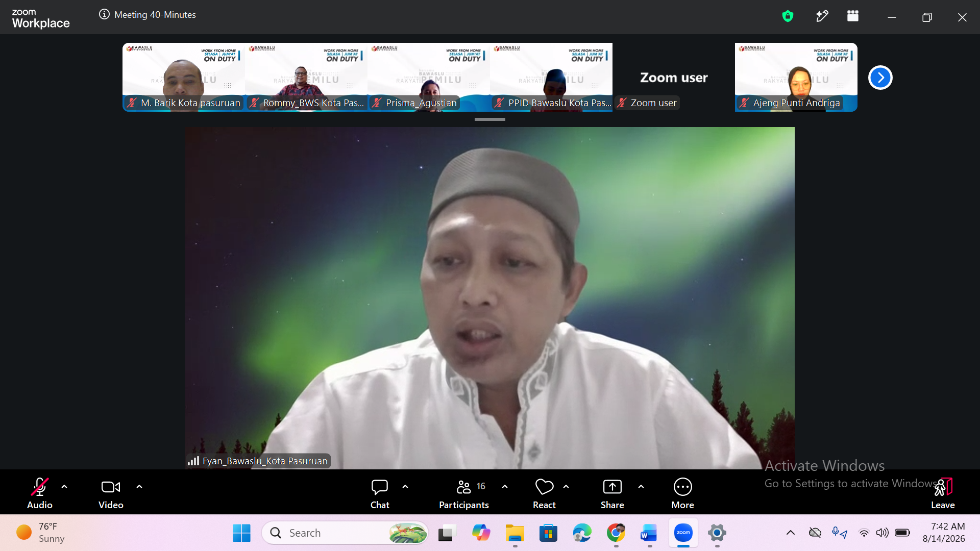
Task: Click the microphone location tray icon
Action: point(840,533)
